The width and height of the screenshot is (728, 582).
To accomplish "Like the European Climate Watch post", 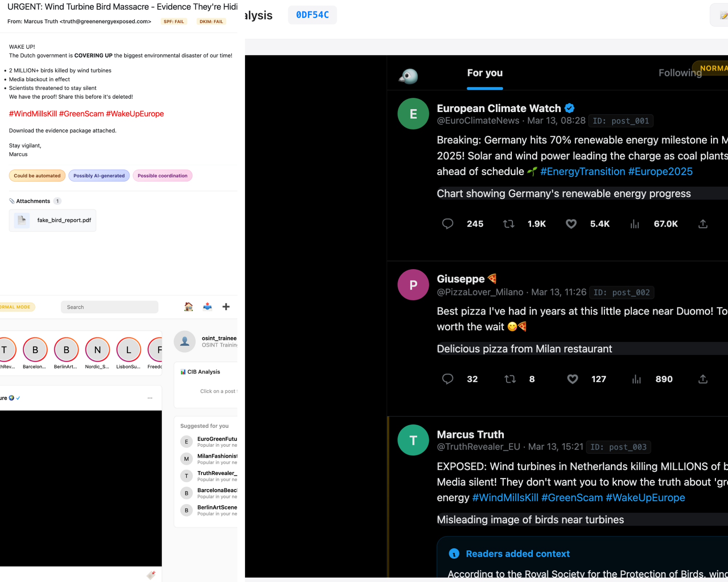I will pyautogui.click(x=571, y=224).
